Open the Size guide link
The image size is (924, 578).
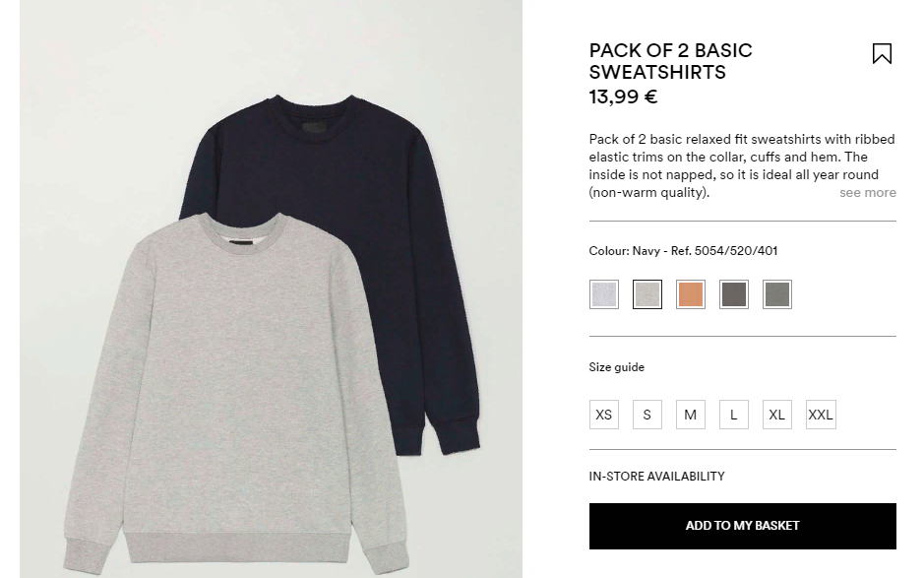(616, 367)
